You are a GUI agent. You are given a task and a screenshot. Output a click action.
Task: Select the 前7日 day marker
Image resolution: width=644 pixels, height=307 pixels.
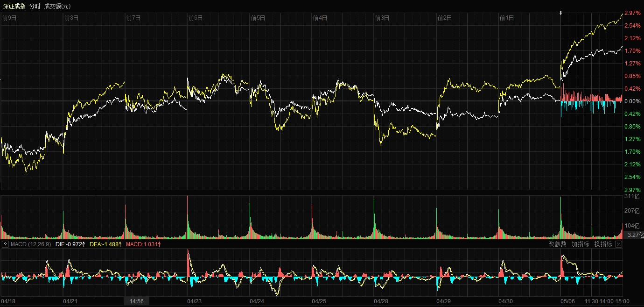pos(133,18)
